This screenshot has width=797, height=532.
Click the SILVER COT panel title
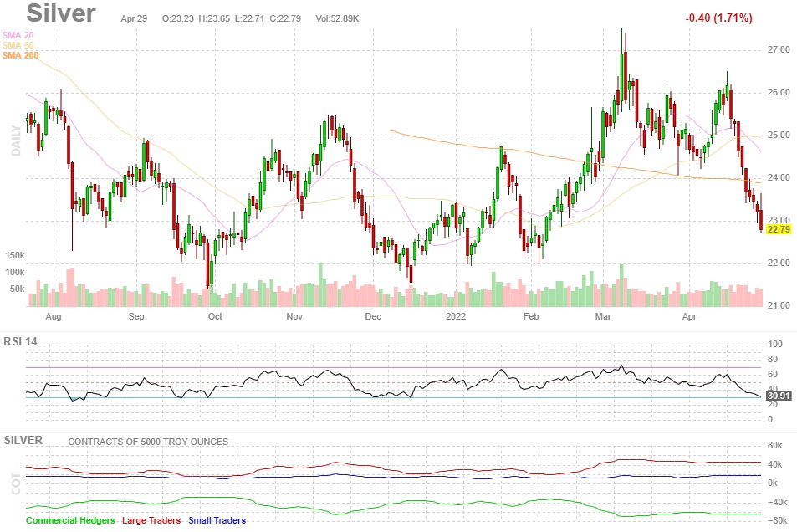(x=23, y=441)
